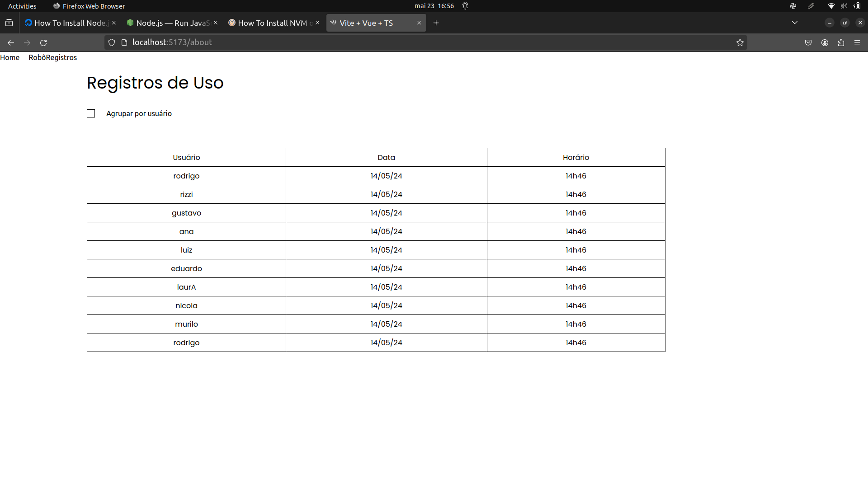Click the notification bell in the top bar

pyautogui.click(x=465, y=6)
